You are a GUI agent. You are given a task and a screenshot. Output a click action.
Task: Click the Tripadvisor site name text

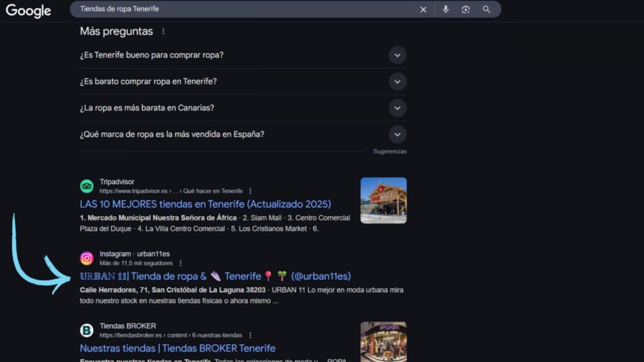coord(116,182)
